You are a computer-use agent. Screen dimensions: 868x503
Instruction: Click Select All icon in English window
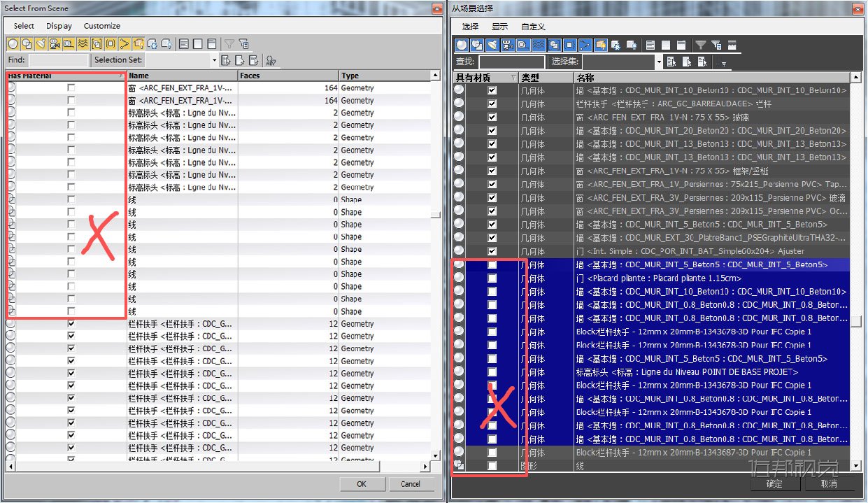click(x=184, y=44)
